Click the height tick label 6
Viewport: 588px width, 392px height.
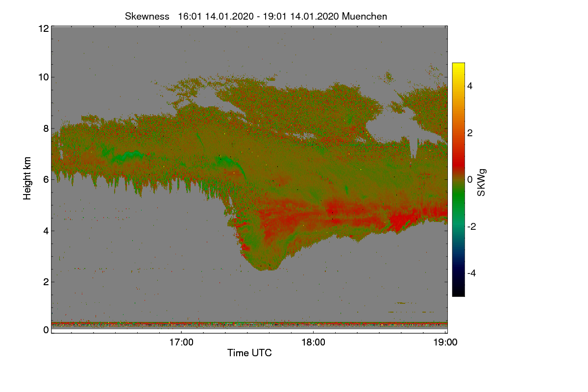click(x=46, y=179)
